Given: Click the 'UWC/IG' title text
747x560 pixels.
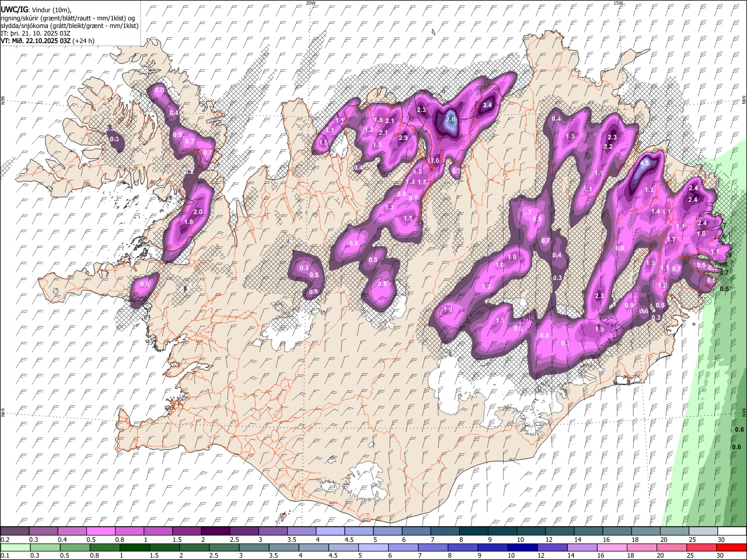Looking at the screenshot, I should pos(14,9).
